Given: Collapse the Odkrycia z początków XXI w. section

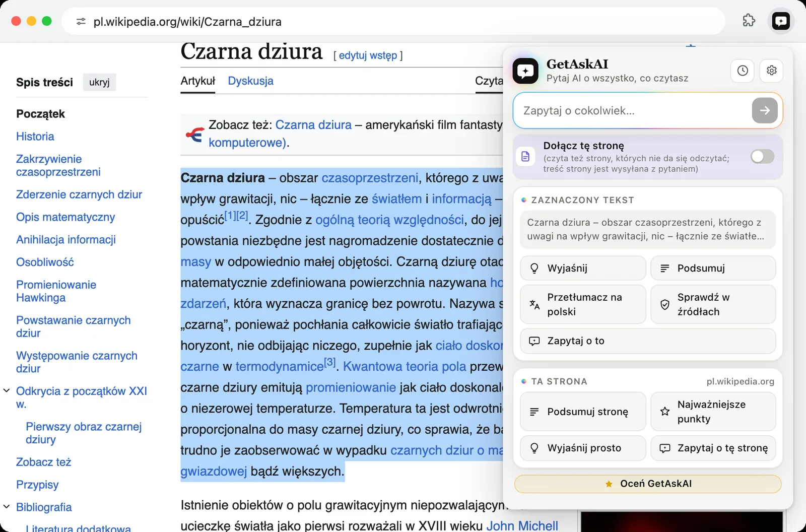Looking at the screenshot, I should click(7, 390).
